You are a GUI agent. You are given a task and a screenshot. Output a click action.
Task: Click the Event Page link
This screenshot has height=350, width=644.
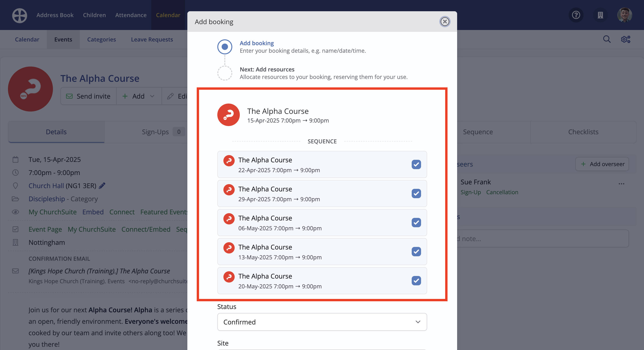[45, 229]
